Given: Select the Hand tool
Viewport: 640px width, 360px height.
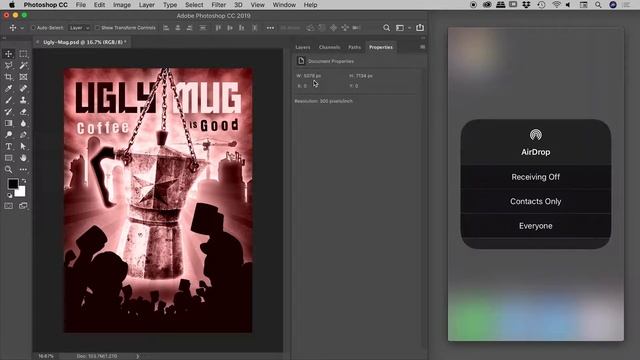Looking at the screenshot, I should coord(23,158).
